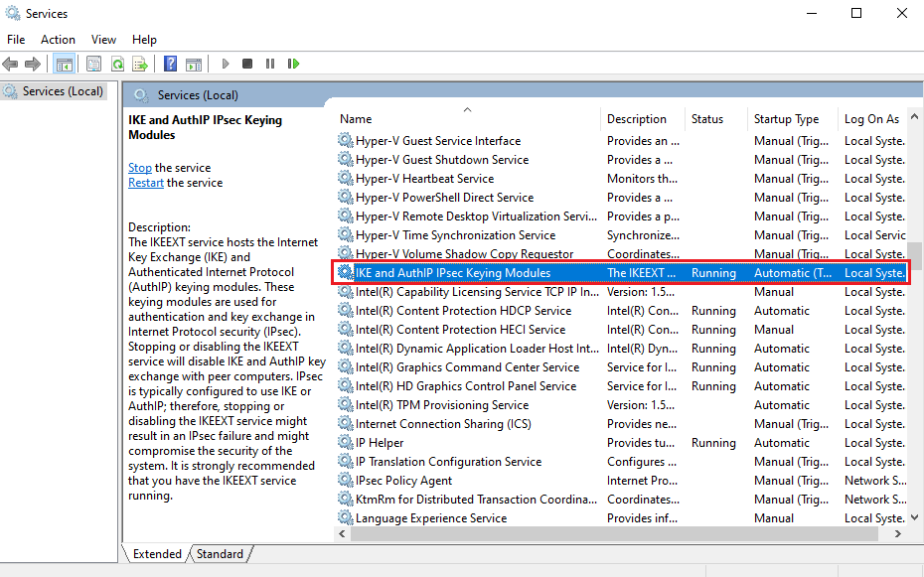This screenshot has width=924, height=577.
Task: Click the Refresh toolbar icon
Action: [x=117, y=64]
